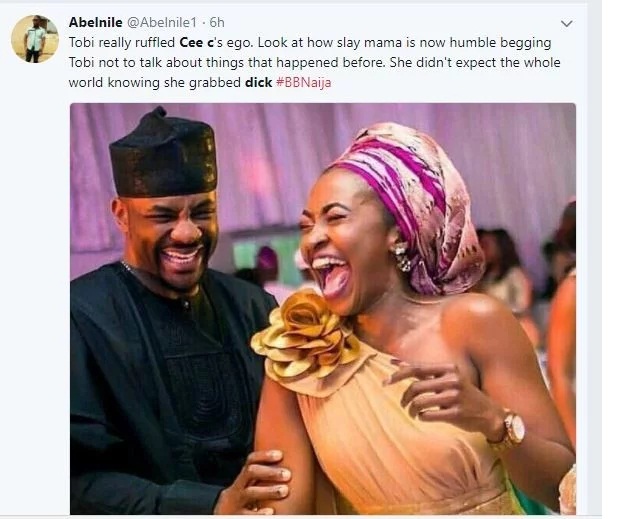Expand the tweet options chevron

(566, 24)
